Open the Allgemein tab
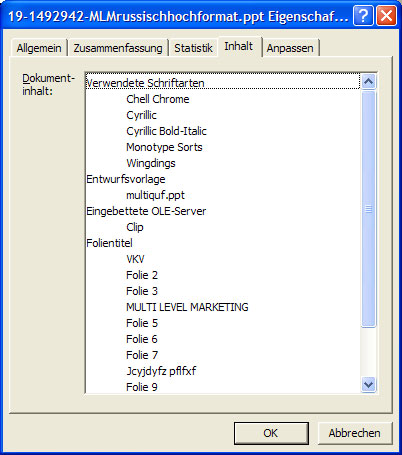Screen dimensions: 402x455 39,48
